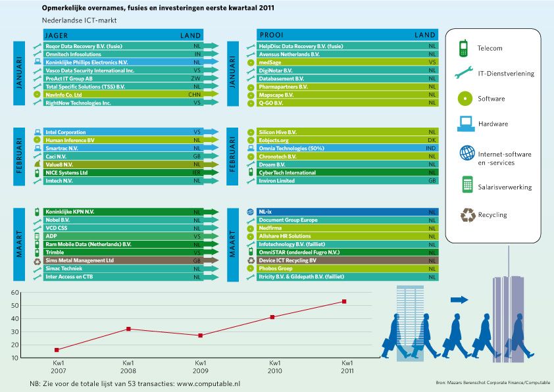The width and height of the screenshot is (554, 392).
Task: Click the laptop icon beside Intel Corporation
Action: coord(38,132)
